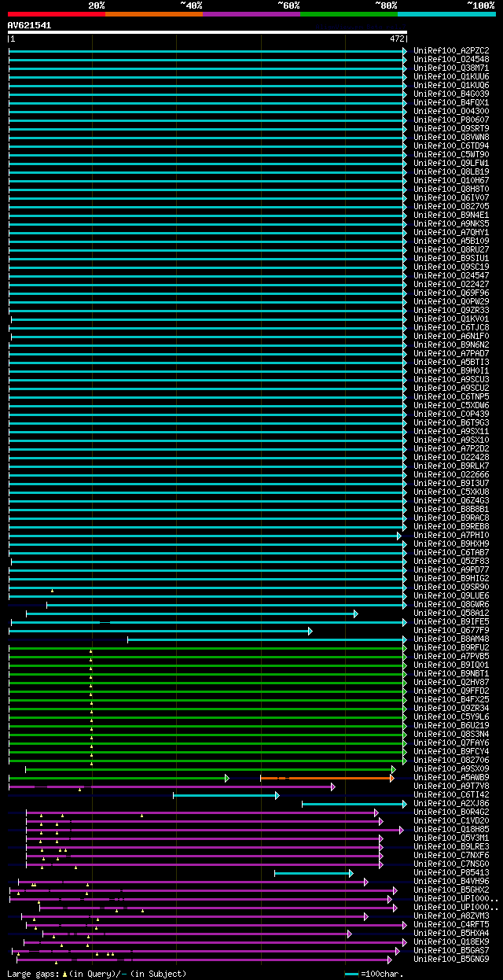Select hit UniRef100_B9RLK7
This screenshot has height=980, width=503.
(x=451, y=466)
